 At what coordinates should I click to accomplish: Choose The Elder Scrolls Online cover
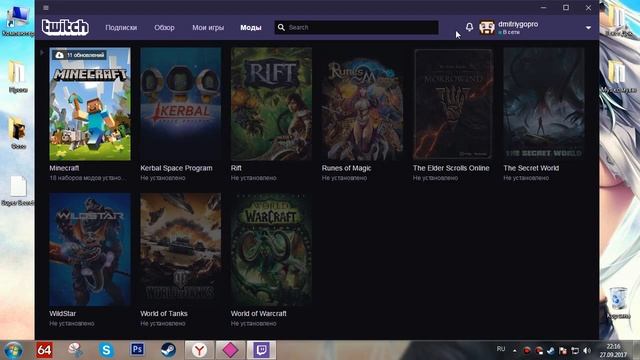[x=453, y=104]
